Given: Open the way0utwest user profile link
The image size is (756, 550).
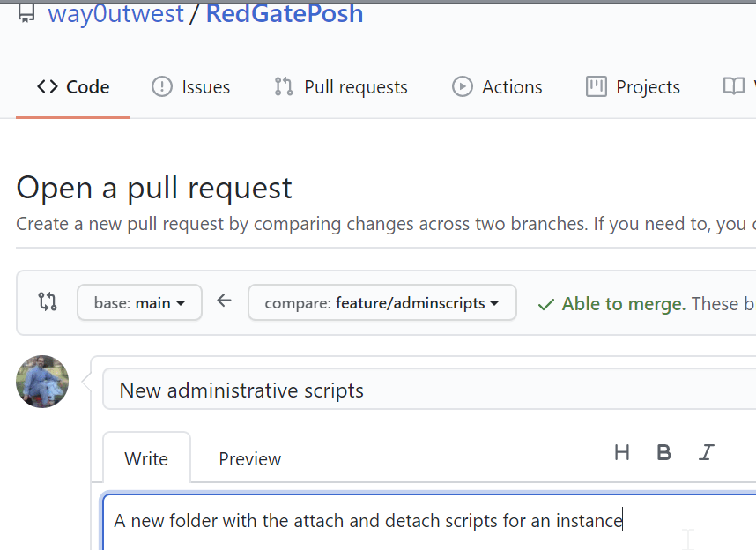Looking at the screenshot, I should [x=115, y=14].
